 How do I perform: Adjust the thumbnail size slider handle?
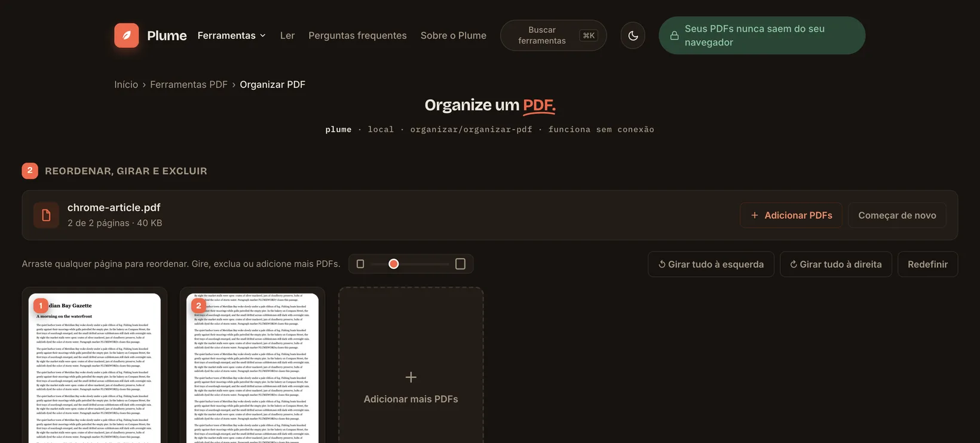coord(393,264)
